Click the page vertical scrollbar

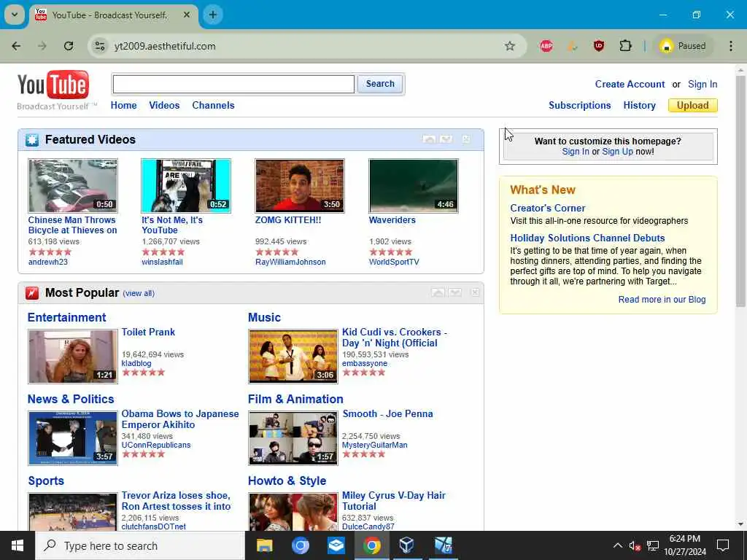[740, 190]
